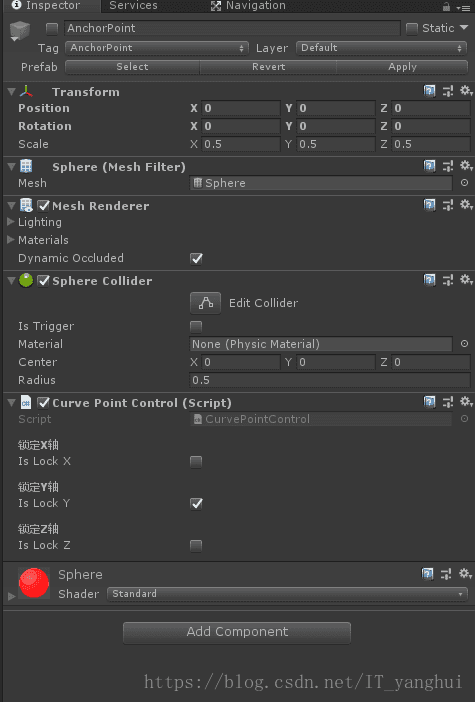Viewport: 475px width, 702px height.
Task: Toggle the Is Trigger checkbox
Action: [x=196, y=326]
